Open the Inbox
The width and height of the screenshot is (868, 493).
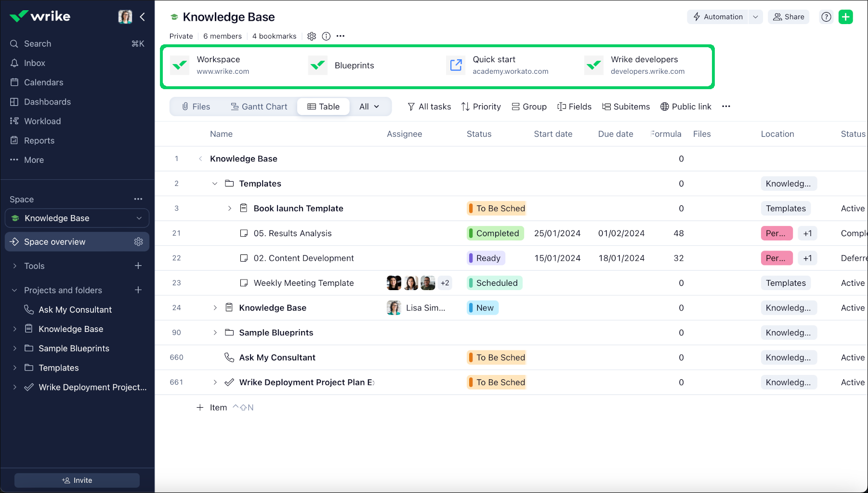tap(34, 63)
